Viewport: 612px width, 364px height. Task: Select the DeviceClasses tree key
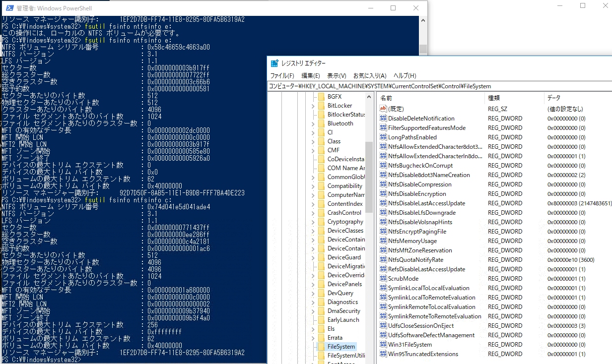345,231
